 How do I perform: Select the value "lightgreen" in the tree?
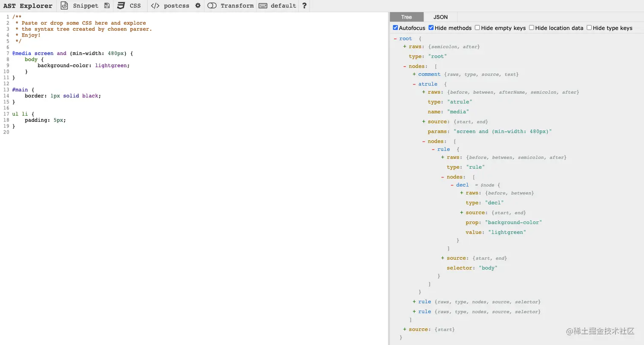(507, 232)
